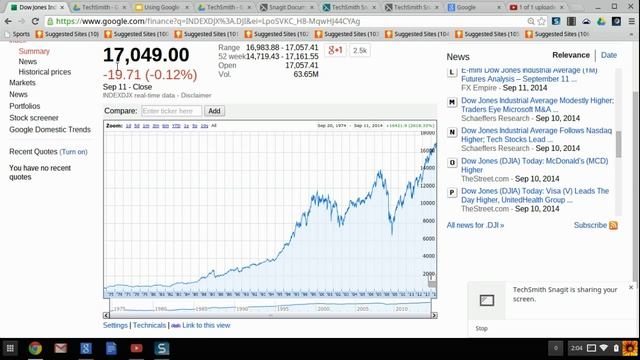Open Gmail from the shelf
The height and width of the screenshot is (360, 640).
pos(60,348)
